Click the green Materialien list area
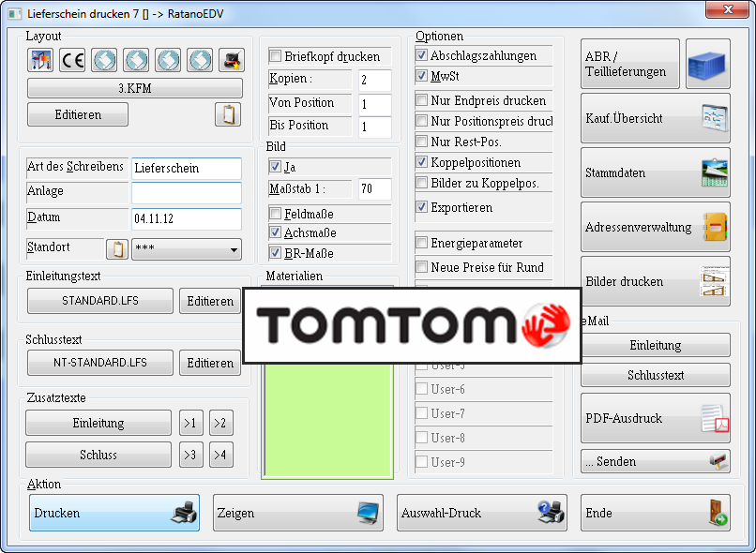The width and height of the screenshot is (756, 553). click(327, 420)
